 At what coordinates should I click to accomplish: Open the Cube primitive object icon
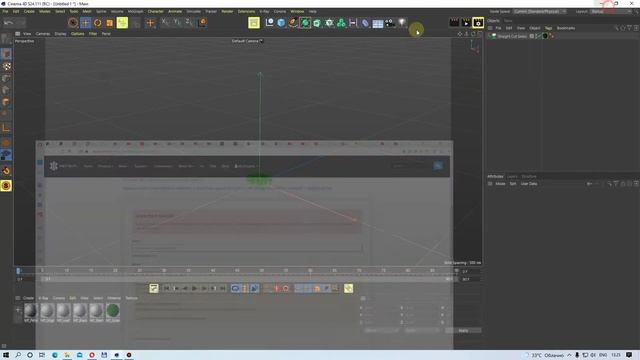(281, 23)
